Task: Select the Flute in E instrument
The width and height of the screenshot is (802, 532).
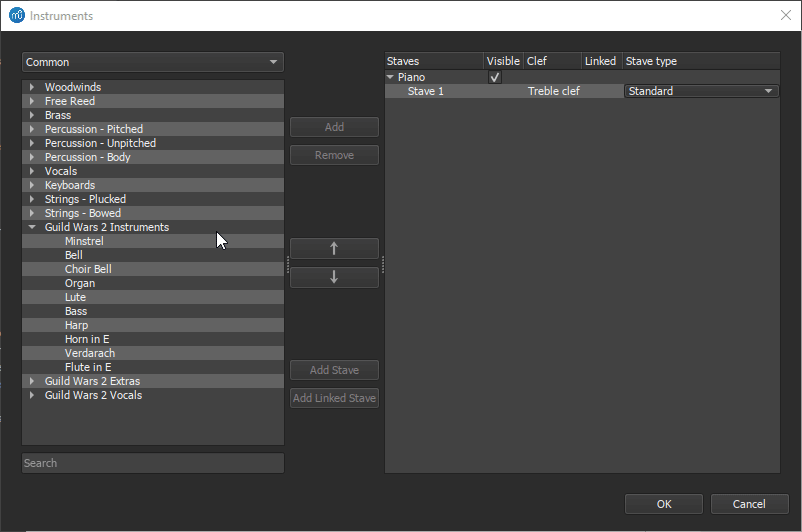Action: [x=152, y=367]
